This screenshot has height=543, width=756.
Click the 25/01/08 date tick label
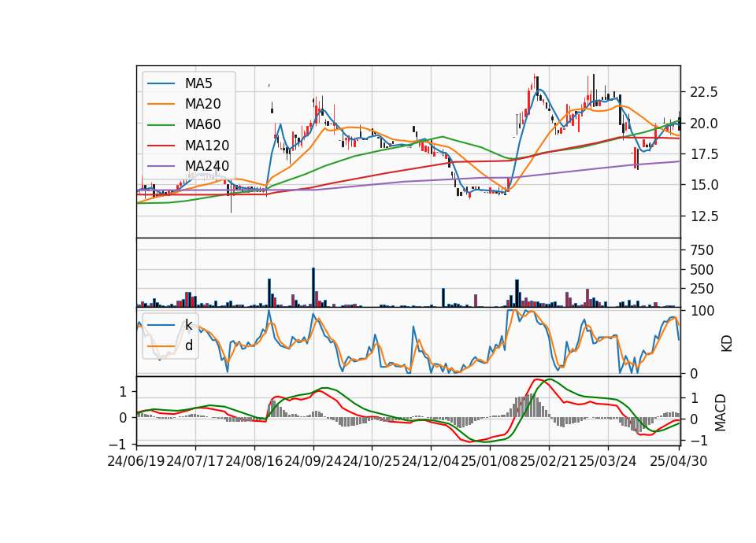pos(489,461)
